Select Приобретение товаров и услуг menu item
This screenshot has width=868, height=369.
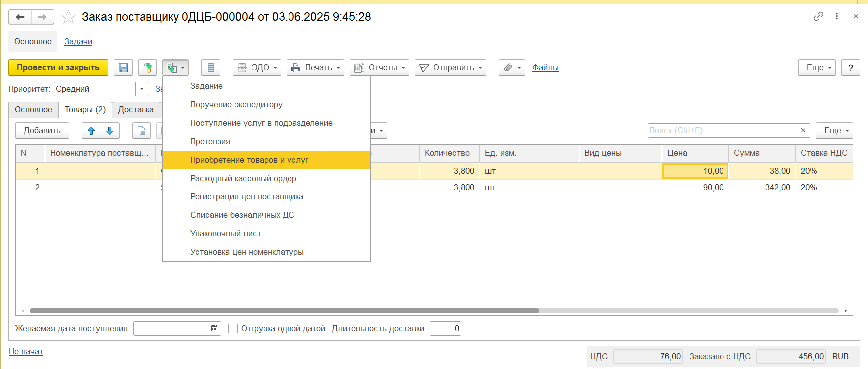click(249, 160)
